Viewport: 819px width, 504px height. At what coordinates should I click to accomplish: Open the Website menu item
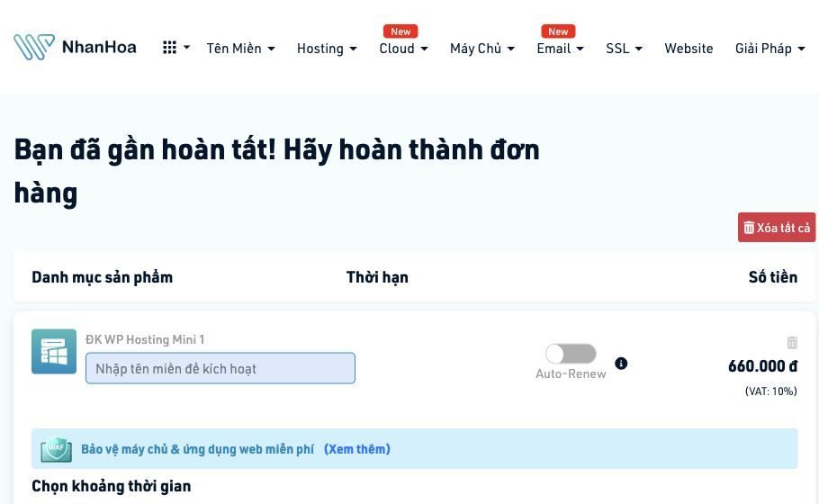pos(688,49)
